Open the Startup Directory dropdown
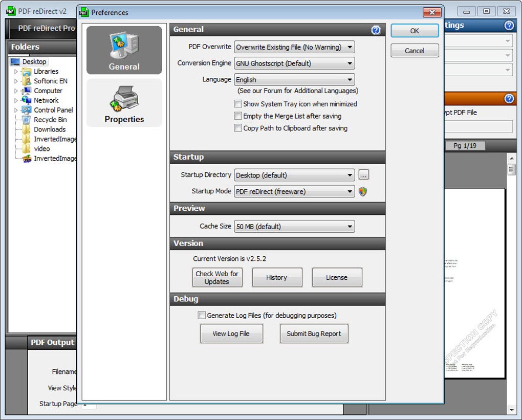 click(x=294, y=175)
